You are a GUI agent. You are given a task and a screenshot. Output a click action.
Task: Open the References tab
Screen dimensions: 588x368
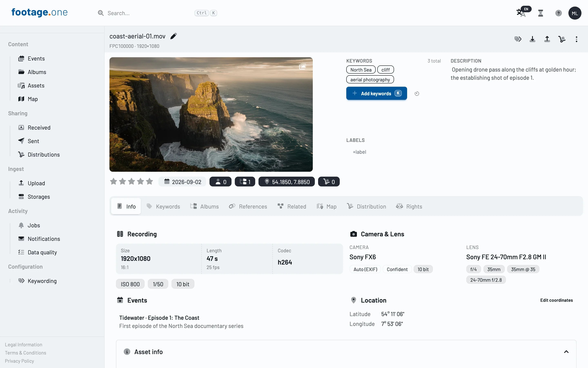pyautogui.click(x=248, y=206)
